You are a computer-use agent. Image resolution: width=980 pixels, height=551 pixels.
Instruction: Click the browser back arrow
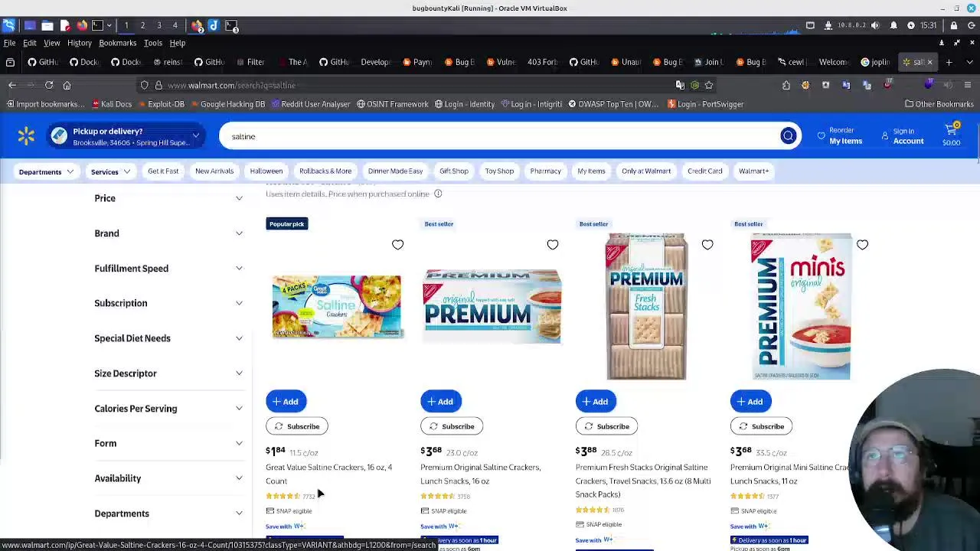(12, 85)
